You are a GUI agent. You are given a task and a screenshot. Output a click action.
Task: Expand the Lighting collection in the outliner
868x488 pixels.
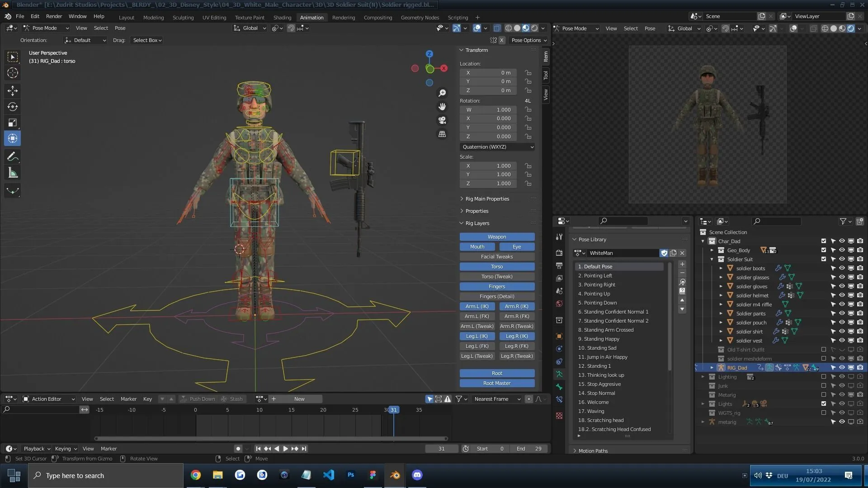click(703, 376)
